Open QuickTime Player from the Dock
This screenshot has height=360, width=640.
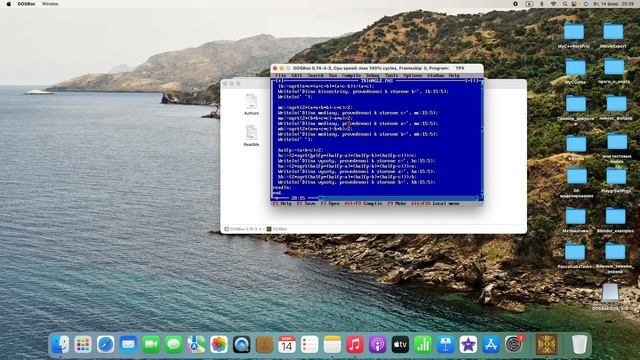tap(242, 344)
